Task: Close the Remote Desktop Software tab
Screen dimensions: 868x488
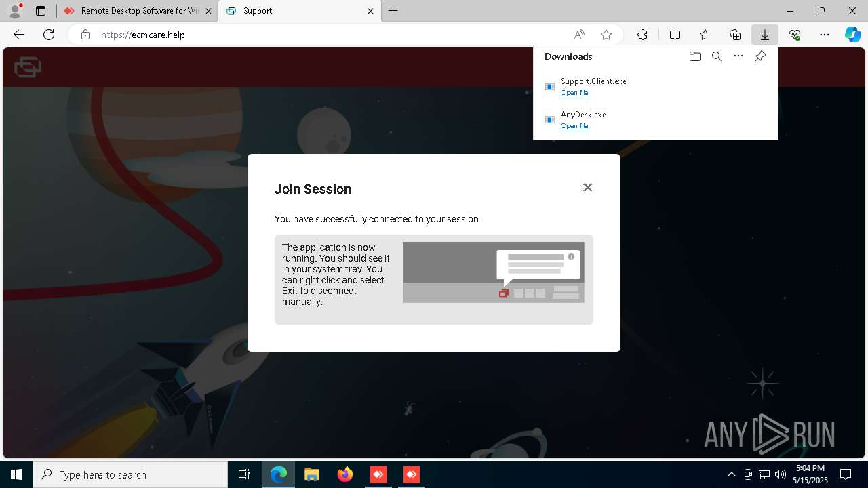Action: pyautogui.click(x=208, y=11)
